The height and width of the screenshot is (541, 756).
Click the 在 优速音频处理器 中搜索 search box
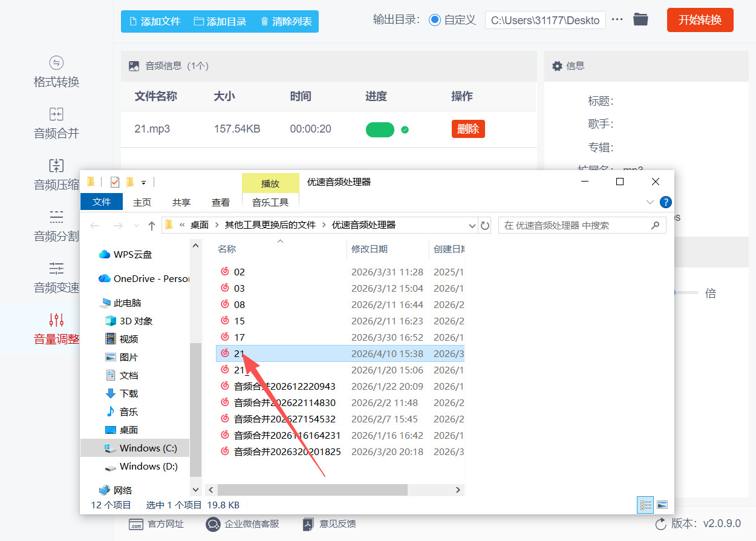pos(582,225)
